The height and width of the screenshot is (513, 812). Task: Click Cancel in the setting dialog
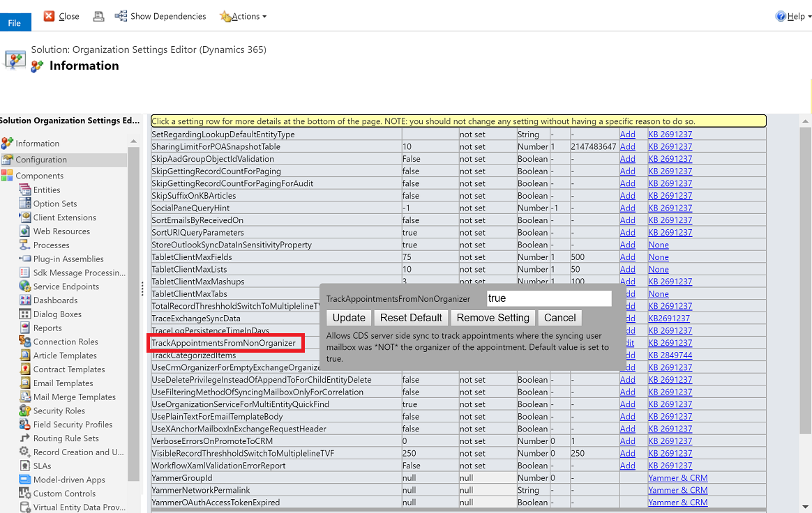[559, 318]
